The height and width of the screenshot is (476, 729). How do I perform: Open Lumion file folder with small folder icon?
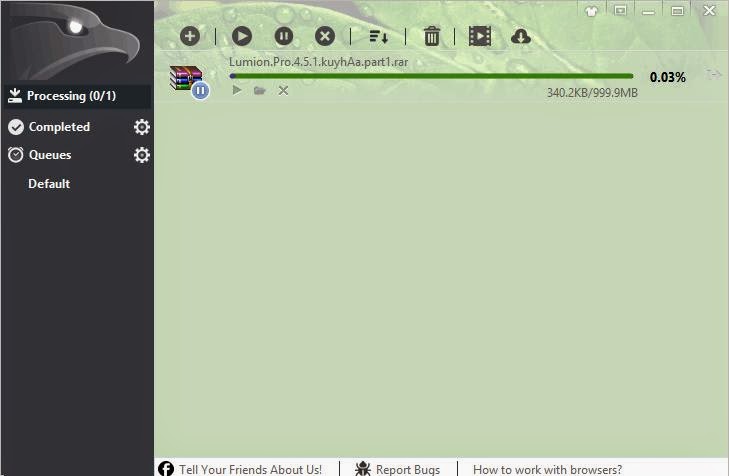coord(259,90)
